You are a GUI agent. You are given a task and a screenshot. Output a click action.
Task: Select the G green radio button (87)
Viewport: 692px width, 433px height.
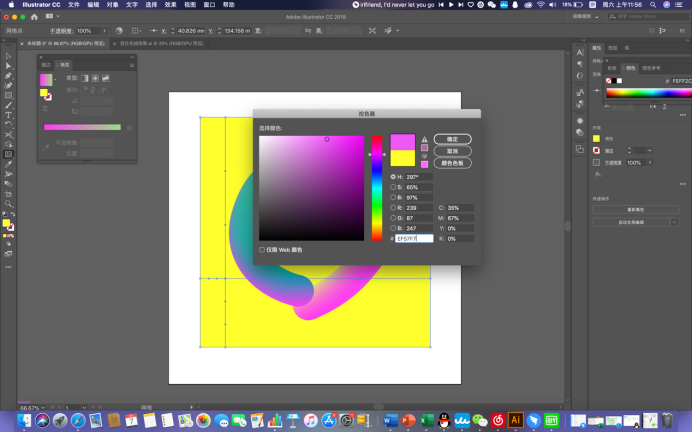coord(393,218)
